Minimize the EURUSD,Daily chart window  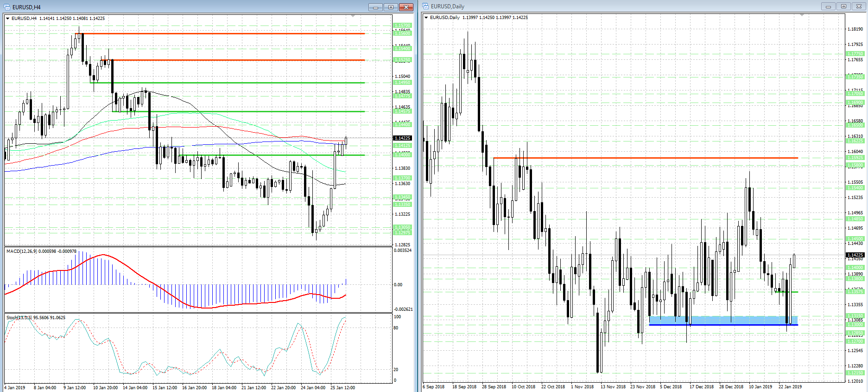828,6
